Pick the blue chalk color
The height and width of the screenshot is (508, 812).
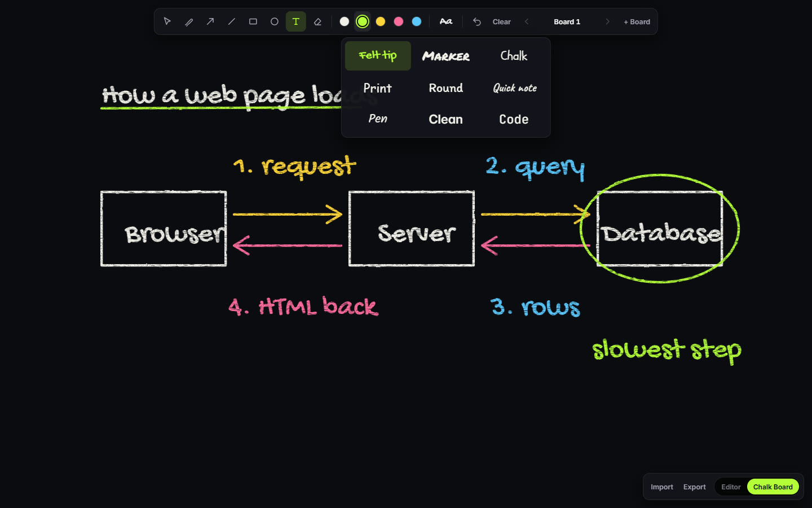pos(417,21)
